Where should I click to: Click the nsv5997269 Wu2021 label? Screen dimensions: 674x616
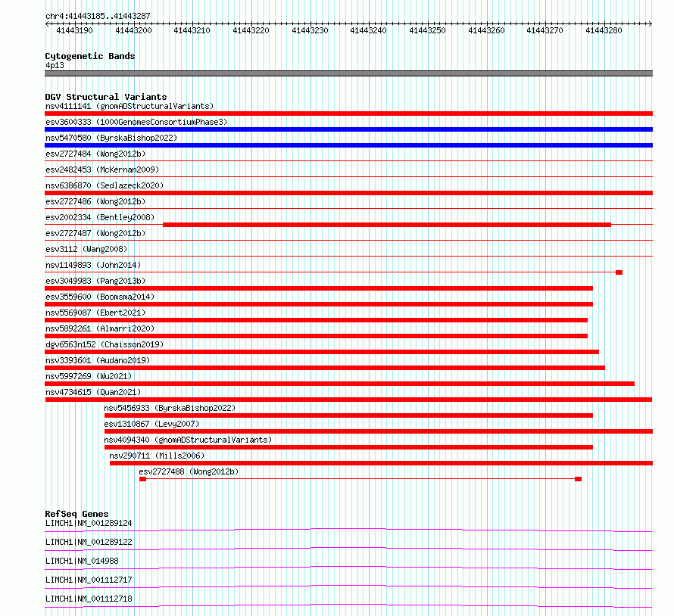click(x=89, y=376)
